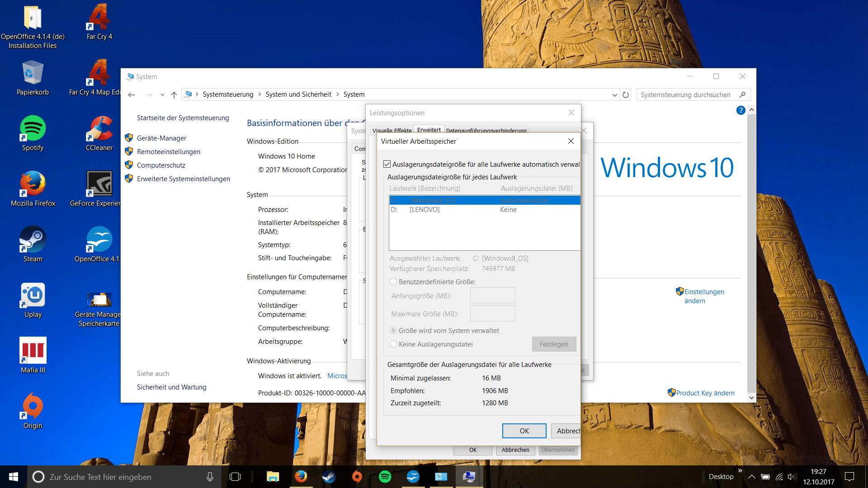Open the recent locations dropdown arrow
The height and width of the screenshot is (488, 868).
click(162, 95)
